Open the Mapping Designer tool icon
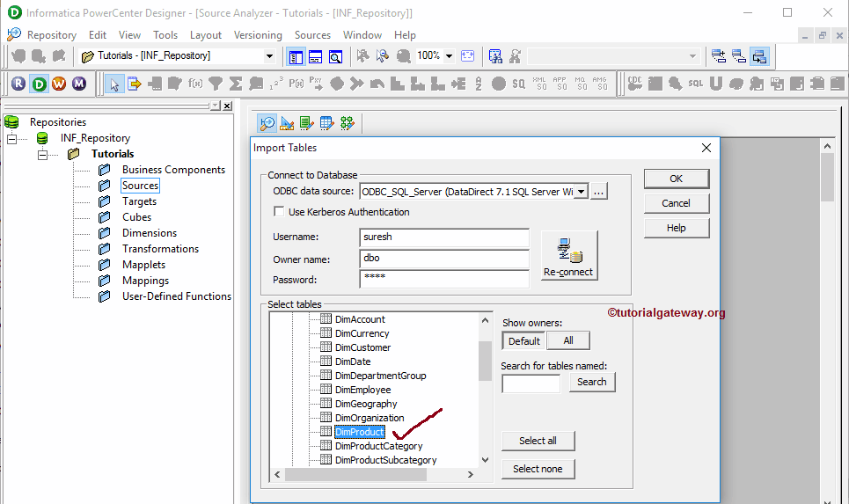Viewport: 849px width, 504px height. pyautogui.click(x=347, y=123)
